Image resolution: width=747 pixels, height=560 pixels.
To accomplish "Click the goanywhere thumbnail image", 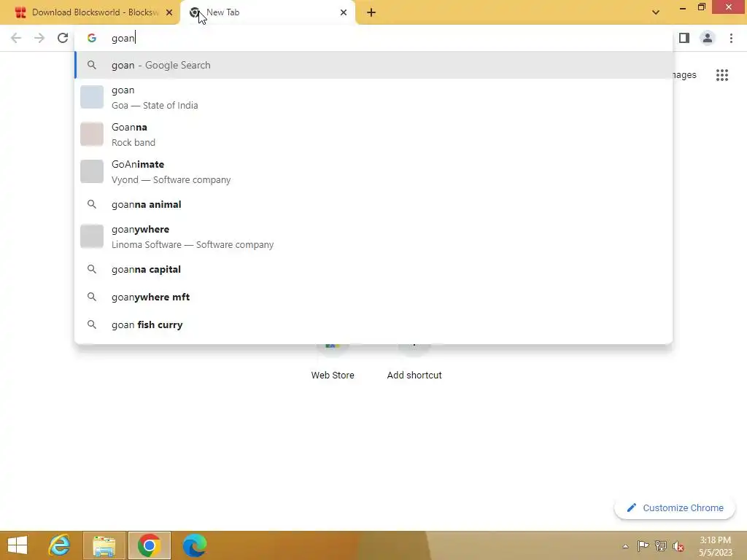I will click(x=92, y=236).
